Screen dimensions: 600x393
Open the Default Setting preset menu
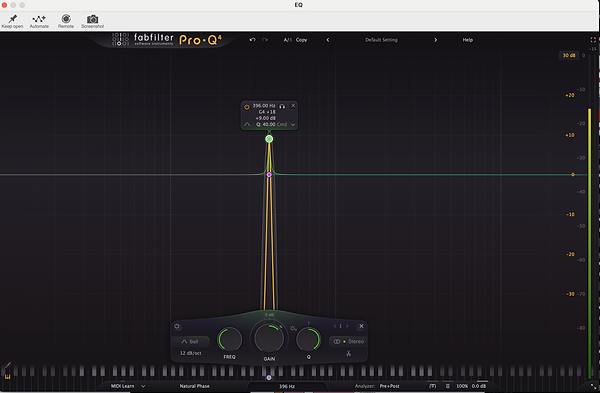pos(381,40)
